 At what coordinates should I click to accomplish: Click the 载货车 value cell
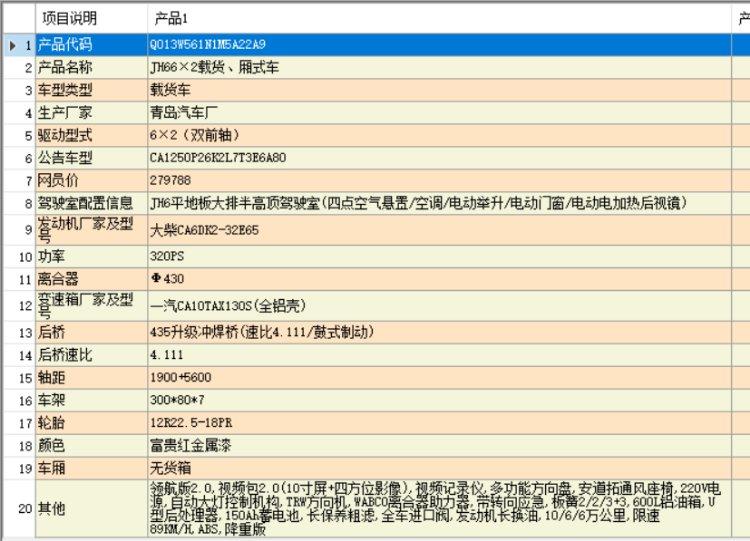pyautogui.click(x=439, y=90)
